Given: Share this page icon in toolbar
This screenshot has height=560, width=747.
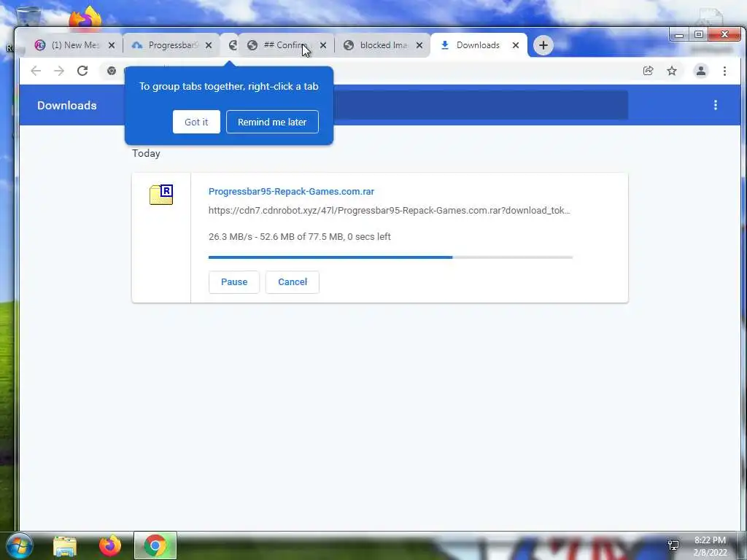Looking at the screenshot, I should click(x=648, y=71).
